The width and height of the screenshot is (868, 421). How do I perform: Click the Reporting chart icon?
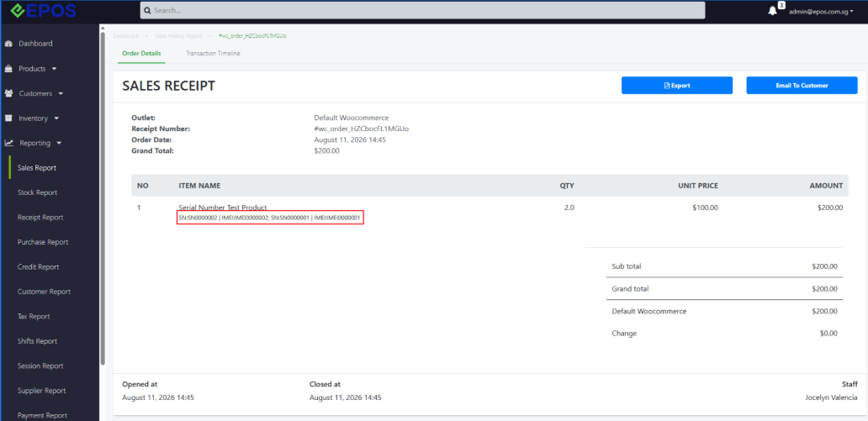coord(9,143)
